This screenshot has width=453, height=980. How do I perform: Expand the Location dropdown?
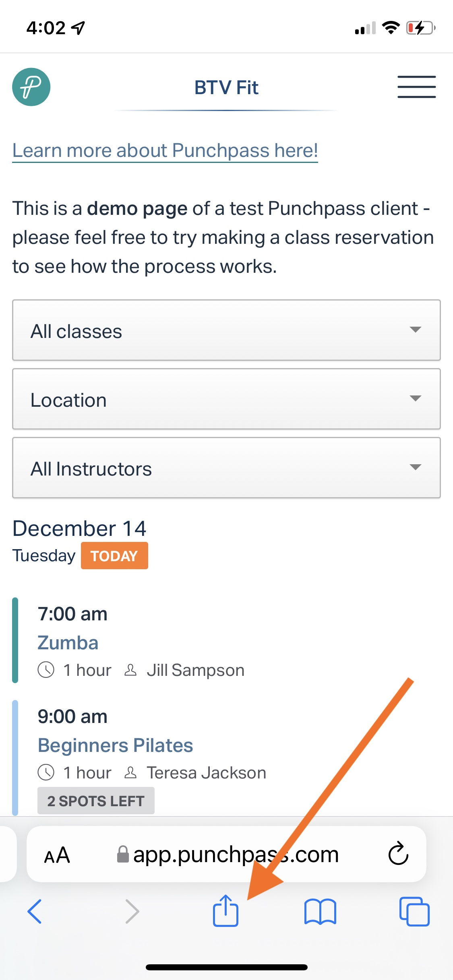(226, 399)
